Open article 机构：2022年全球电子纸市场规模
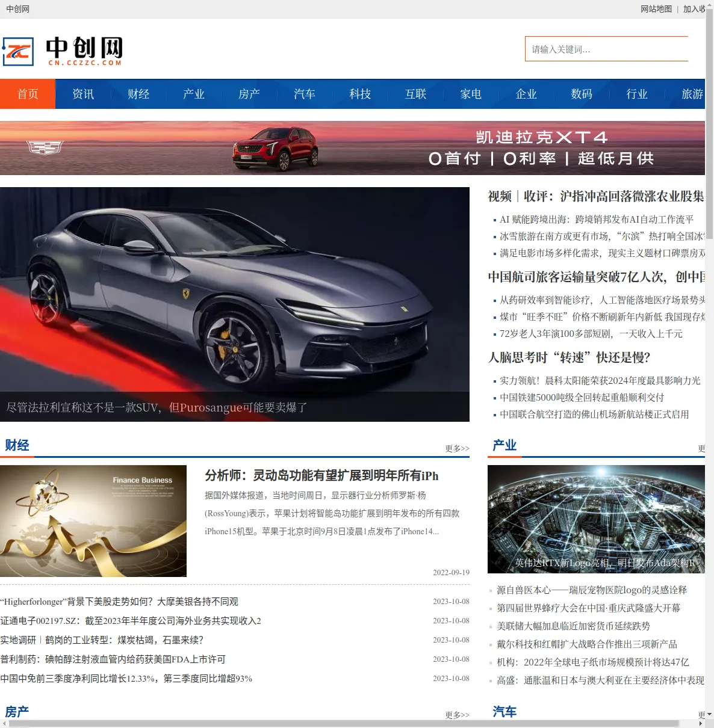Viewport: 714px width, 728px height. pyautogui.click(x=593, y=662)
